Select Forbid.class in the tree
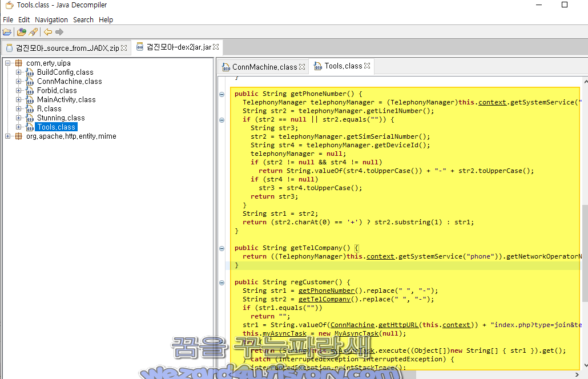This screenshot has height=379, width=588. 57,91
